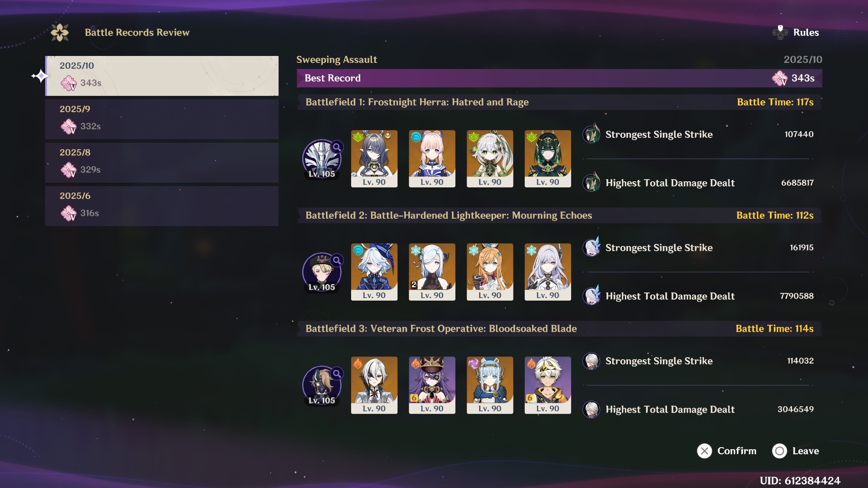Open the Rules help icon
868x488 pixels.
point(780,33)
